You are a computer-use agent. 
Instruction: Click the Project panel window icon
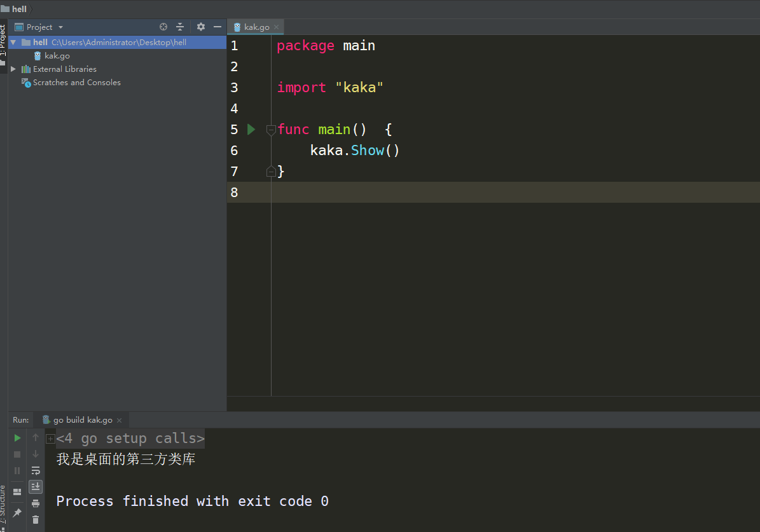pos(19,27)
